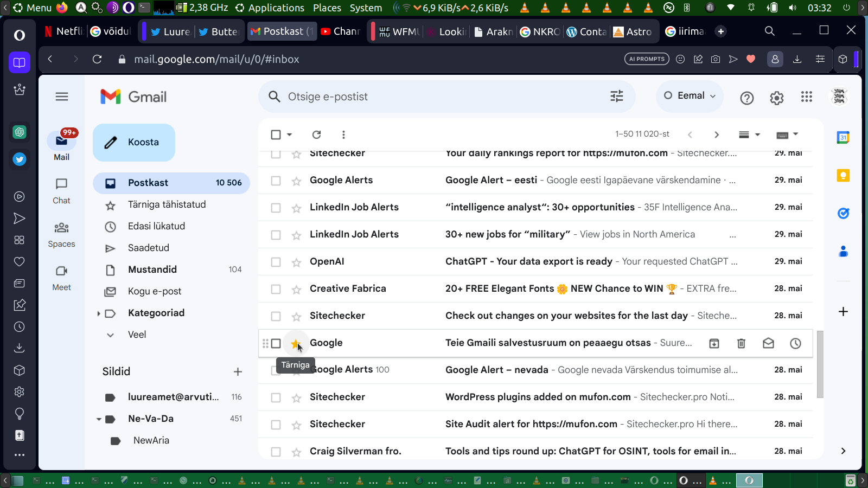
Task: Tick checkbox for intelligence analyst email
Action: coord(276,208)
